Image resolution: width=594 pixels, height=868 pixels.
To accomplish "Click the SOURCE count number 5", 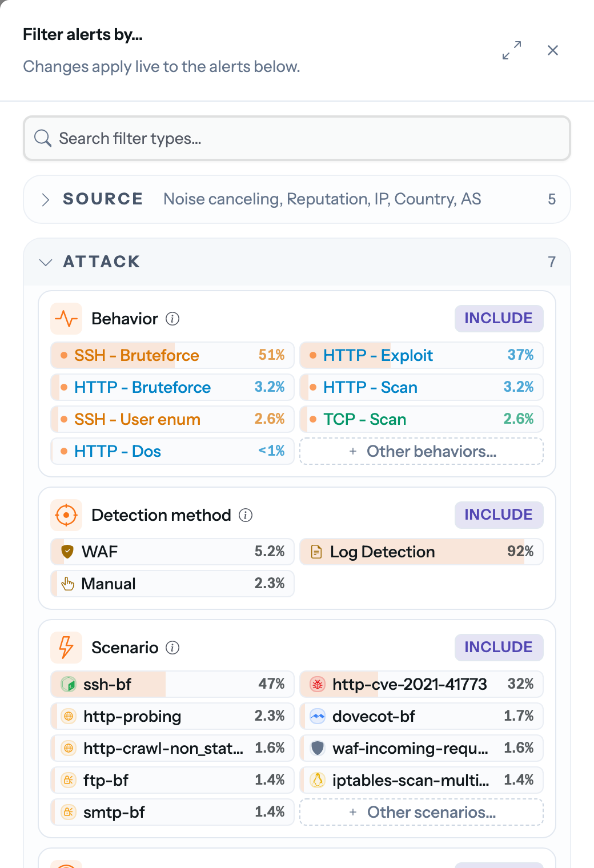I will pyautogui.click(x=552, y=199).
